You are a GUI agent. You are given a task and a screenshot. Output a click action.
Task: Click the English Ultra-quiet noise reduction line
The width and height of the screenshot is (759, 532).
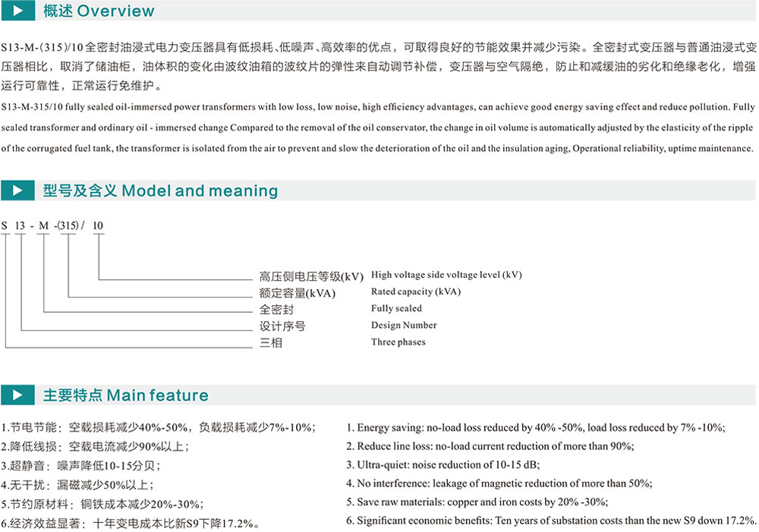coord(442,464)
